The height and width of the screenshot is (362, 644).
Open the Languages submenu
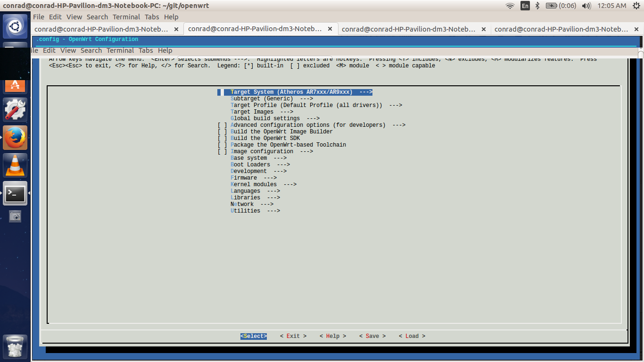(255, 191)
